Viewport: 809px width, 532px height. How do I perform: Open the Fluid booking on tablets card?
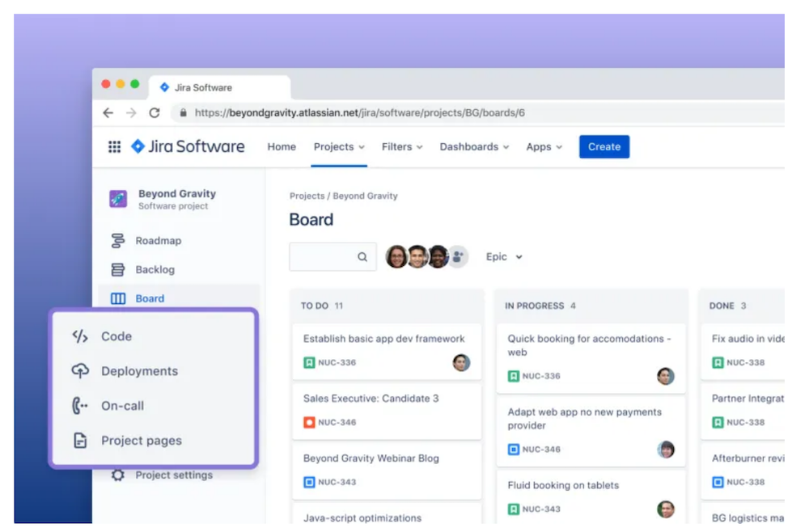pos(591,497)
